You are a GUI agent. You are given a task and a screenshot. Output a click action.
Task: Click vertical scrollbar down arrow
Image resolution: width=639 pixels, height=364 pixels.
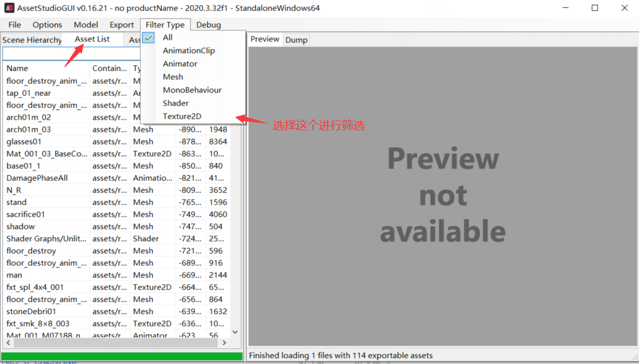235,332
